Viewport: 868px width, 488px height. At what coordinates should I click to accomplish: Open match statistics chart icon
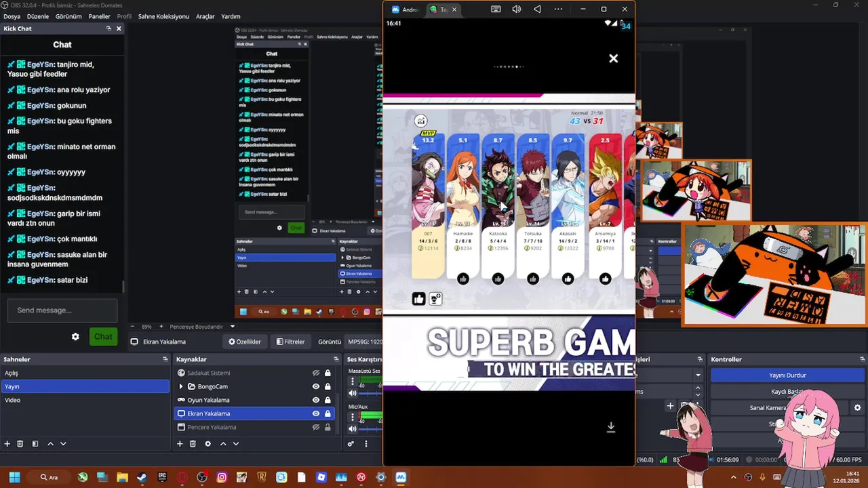click(420, 121)
